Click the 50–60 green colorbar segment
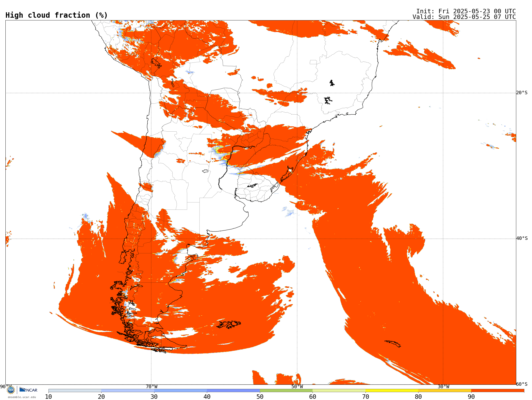 [x=286, y=391]
